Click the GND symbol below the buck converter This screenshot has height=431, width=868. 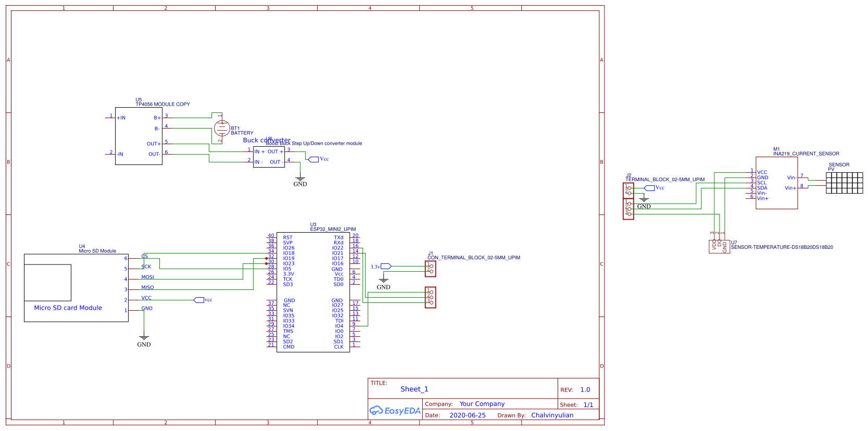(300, 181)
